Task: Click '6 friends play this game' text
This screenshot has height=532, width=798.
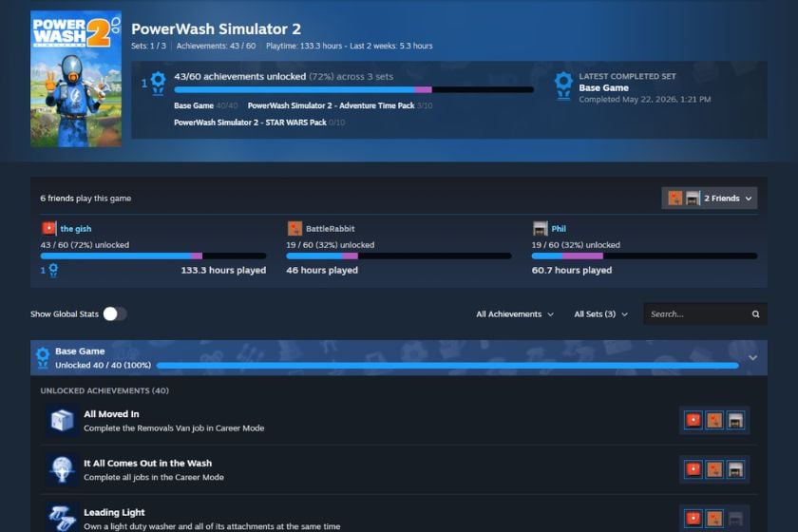Action: pyautogui.click(x=85, y=198)
